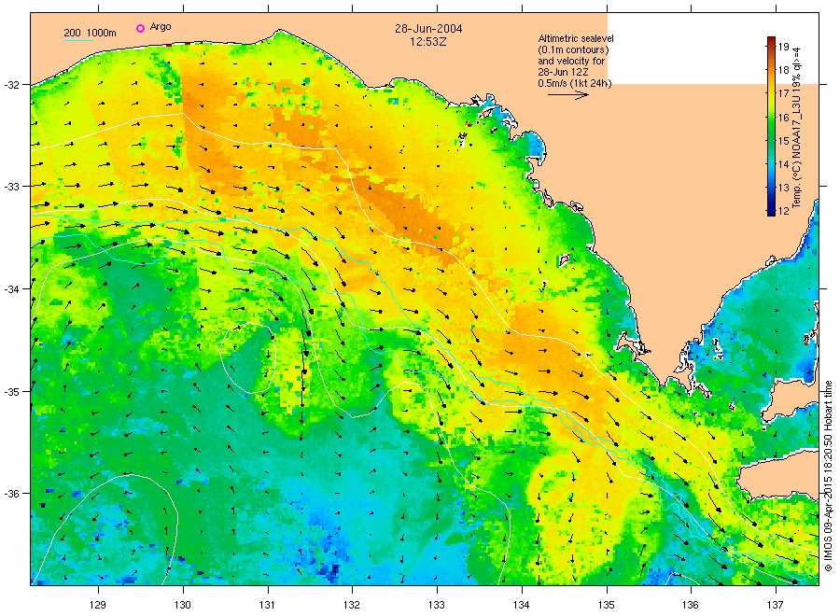Click the -33 latitude axis label
This screenshot has height=616, width=840.
pos(12,187)
